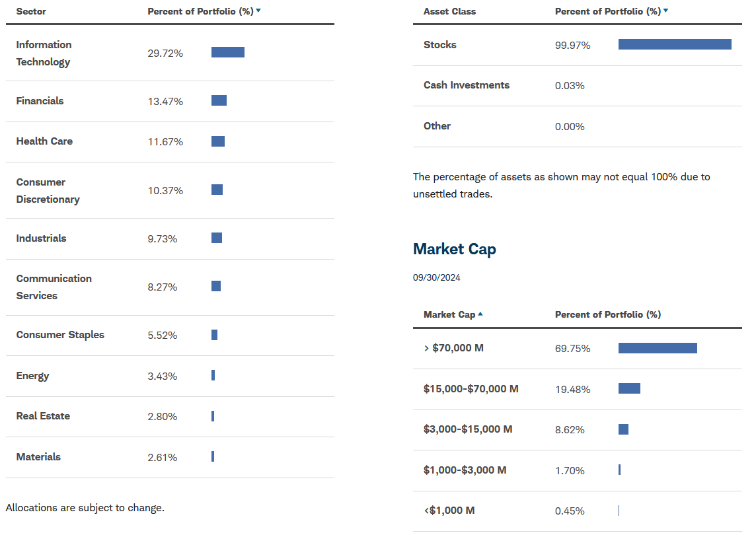This screenshot has height=535, width=756.
Task: Select the <$1,000 M row label
Action: (x=449, y=511)
